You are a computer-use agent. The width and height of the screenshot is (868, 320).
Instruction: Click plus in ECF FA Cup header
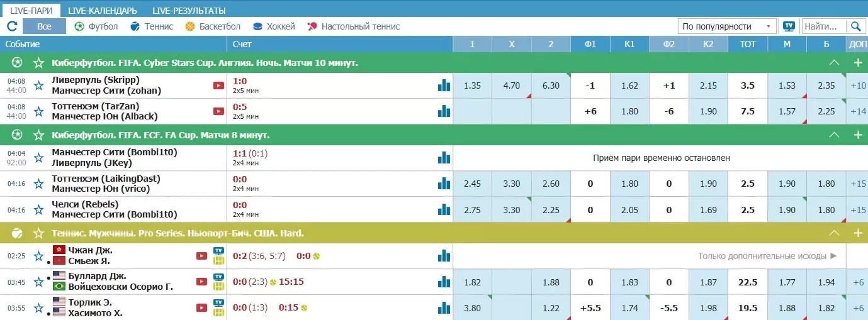pos(857,135)
